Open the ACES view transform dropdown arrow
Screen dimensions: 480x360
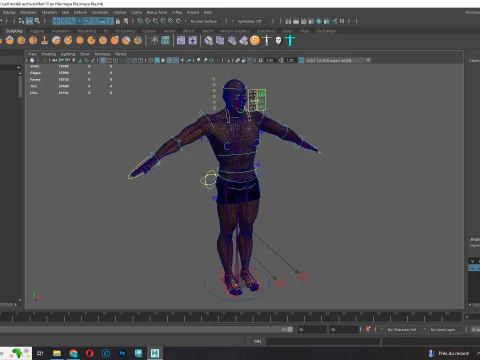pos(368,60)
